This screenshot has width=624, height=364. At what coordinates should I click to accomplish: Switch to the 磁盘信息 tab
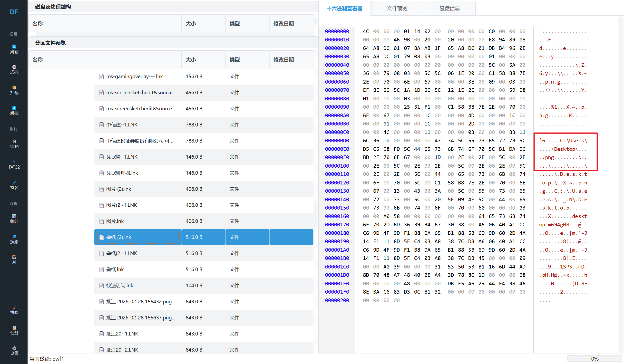pos(449,9)
